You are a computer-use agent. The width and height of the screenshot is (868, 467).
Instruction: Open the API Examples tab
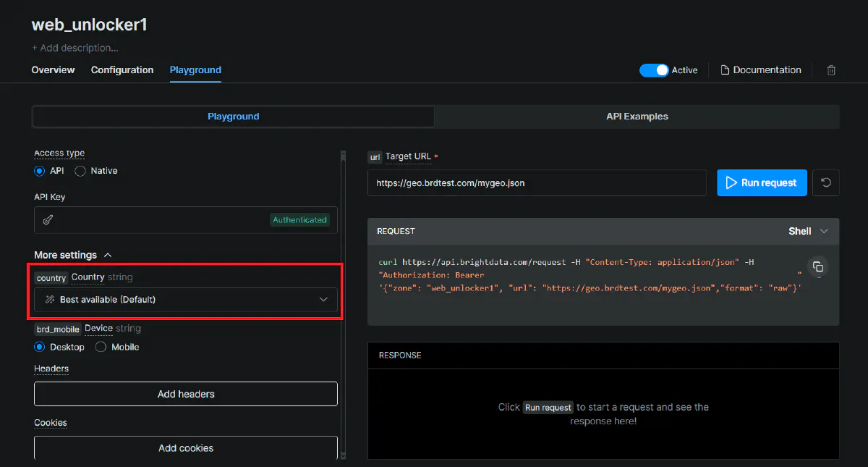[637, 116]
